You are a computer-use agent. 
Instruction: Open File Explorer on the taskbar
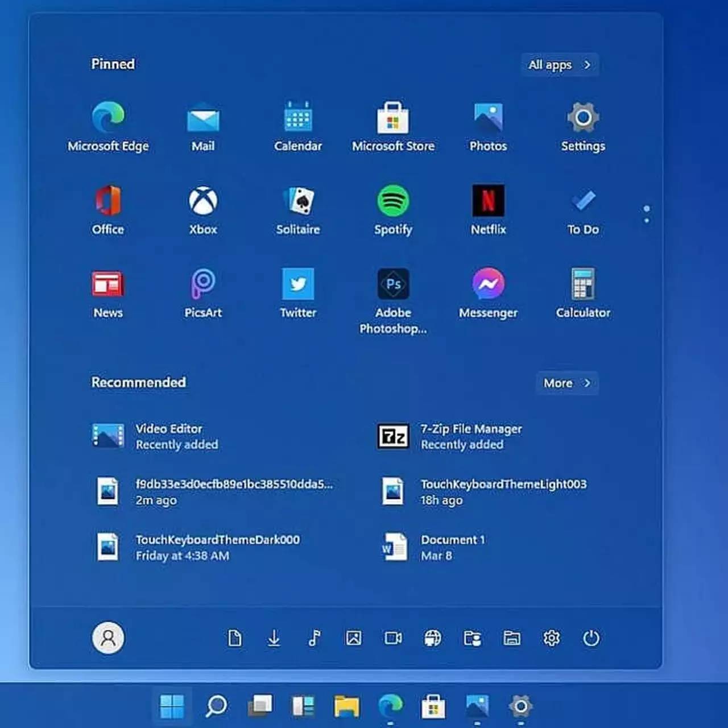point(346,706)
